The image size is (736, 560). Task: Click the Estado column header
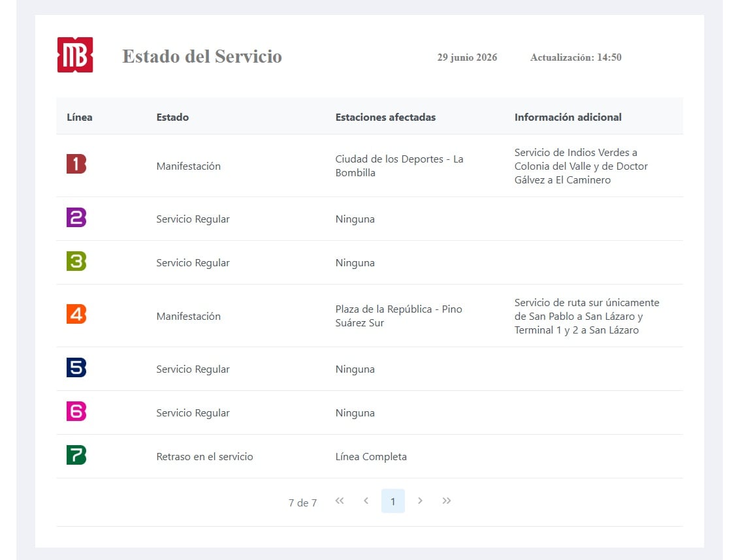click(172, 117)
